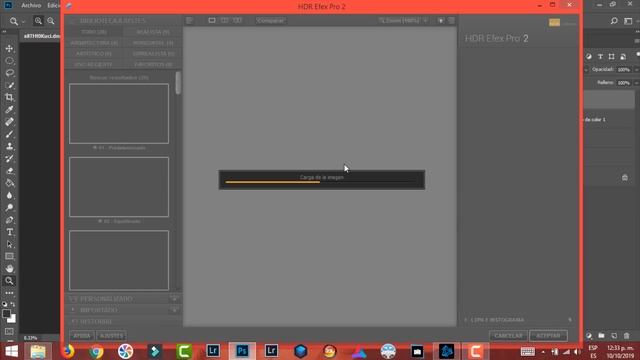Select the Hand tool in Photoshop
Viewport: 640px width, 360px height.
pos(9,269)
